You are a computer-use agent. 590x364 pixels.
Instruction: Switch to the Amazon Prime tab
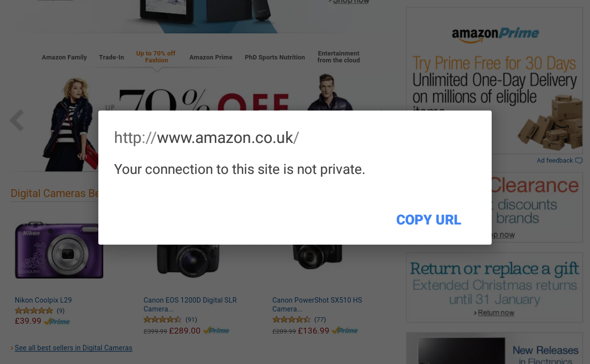[210, 57]
